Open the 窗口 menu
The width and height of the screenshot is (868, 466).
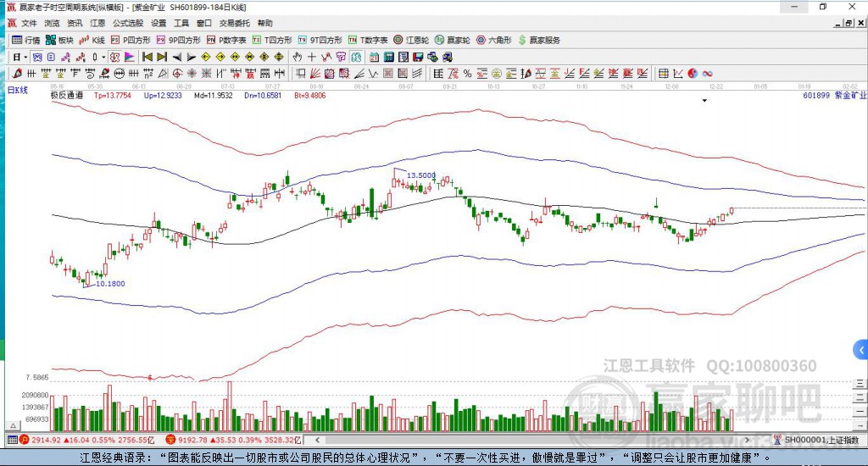204,23
